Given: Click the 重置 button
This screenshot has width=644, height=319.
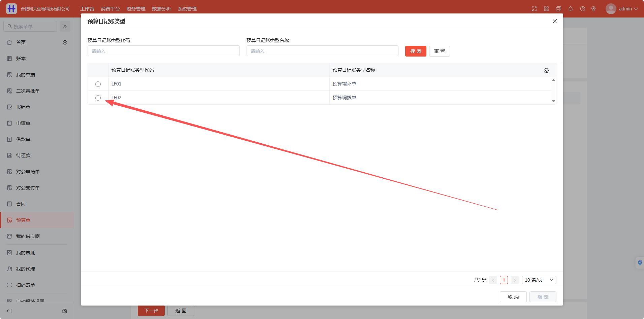Looking at the screenshot, I should [440, 51].
